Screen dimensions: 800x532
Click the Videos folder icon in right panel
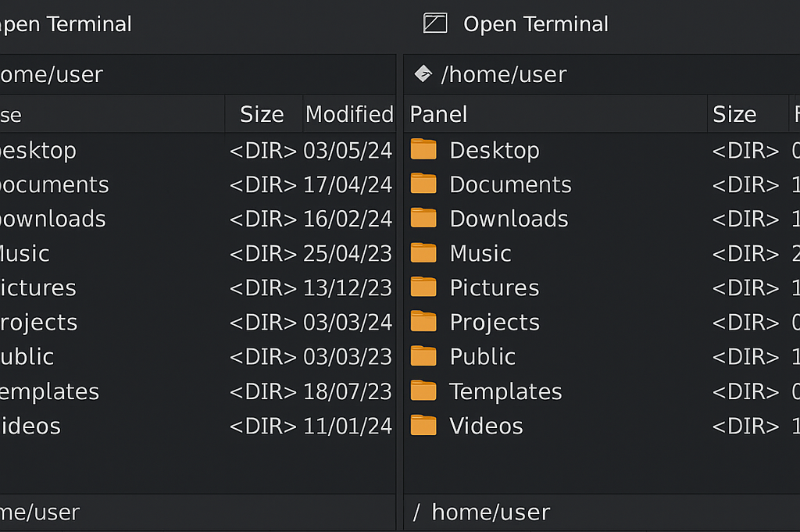[423, 425]
